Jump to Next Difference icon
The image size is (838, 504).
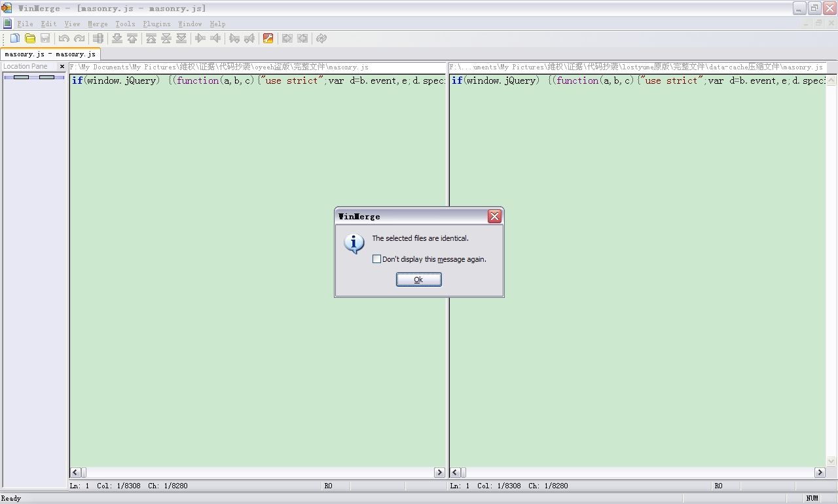(x=117, y=39)
